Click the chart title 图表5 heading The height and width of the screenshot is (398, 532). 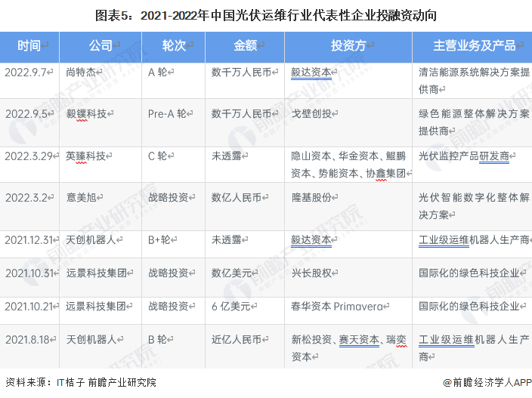[266, 16]
